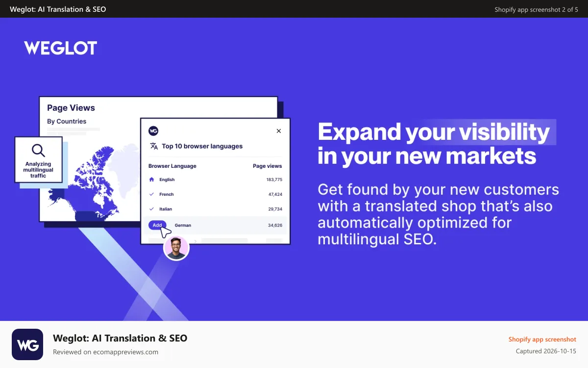Image resolution: width=588 pixels, height=368 pixels.
Task: Click the checkmark next to French
Action: [x=151, y=194]
